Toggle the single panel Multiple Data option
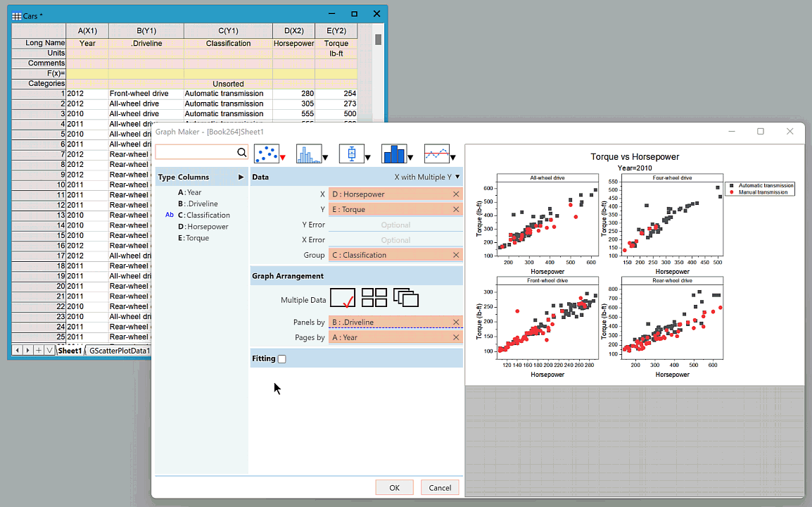The width and height of the screenshot is (812, 507). coord(343,298)
